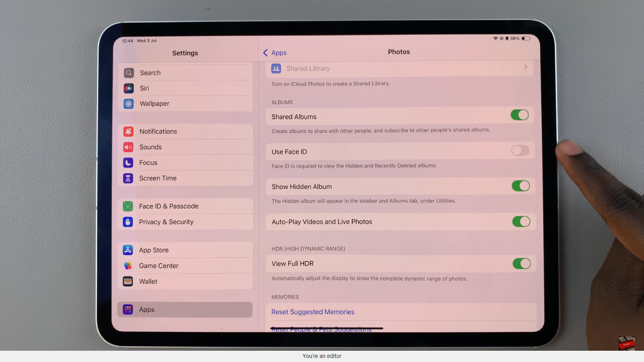Turn off Shared Albums switch
The width and height of the screenshot is (644, 362).
(520, 115)
